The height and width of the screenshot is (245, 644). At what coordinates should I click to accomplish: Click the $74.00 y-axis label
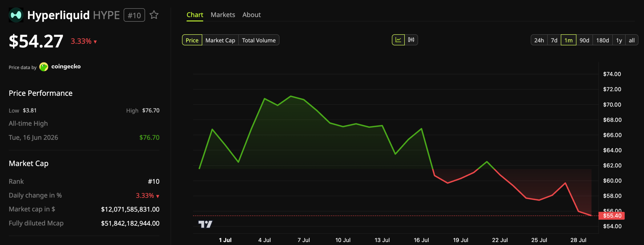[612, 74]
